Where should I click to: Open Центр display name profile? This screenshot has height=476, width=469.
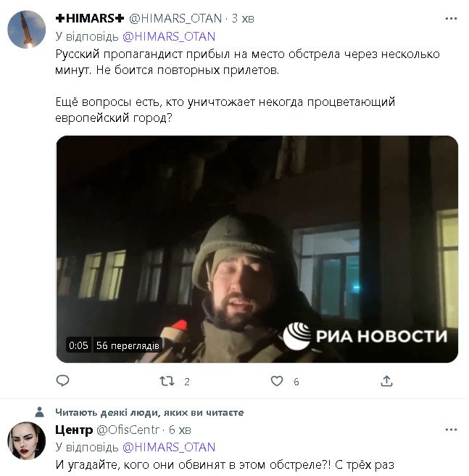click(74, 430)
